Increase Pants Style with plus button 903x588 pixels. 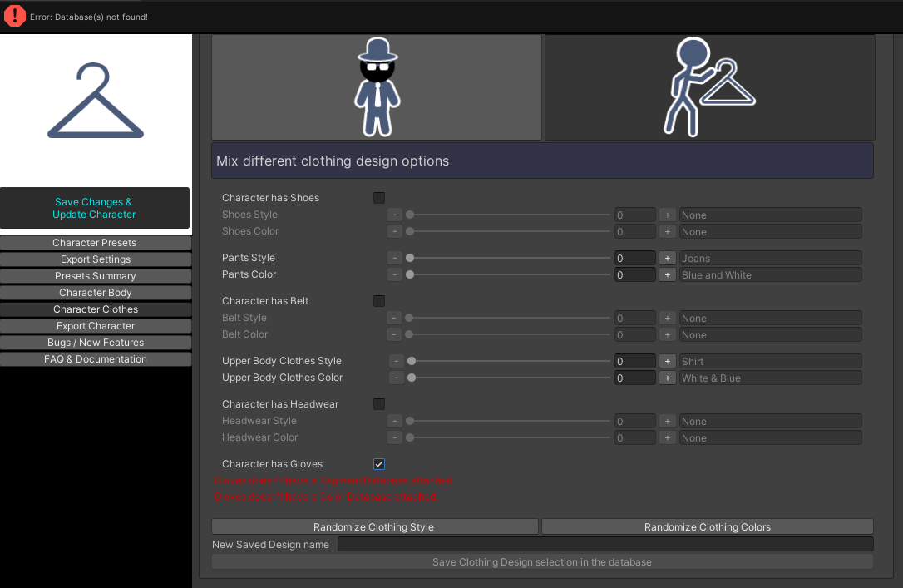(x=667, y=259)
